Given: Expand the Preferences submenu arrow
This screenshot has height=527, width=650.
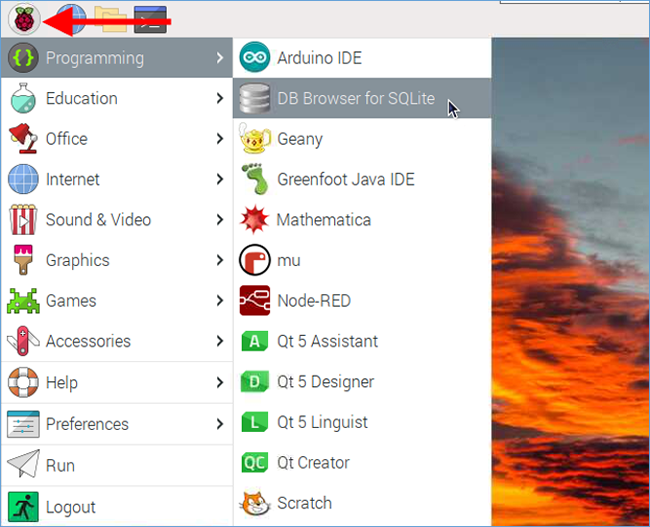Looking at the screenshot, I should [x=220, y=424].
